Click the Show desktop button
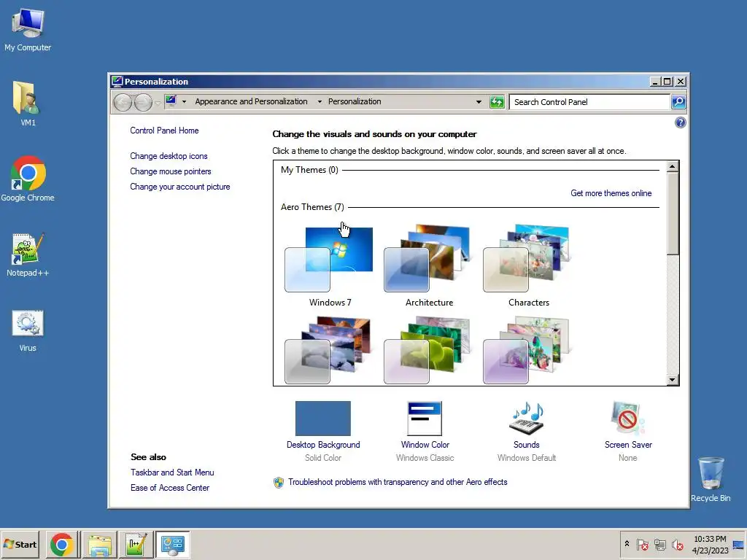The image size is (747, 560). click(x=739, y=545)
